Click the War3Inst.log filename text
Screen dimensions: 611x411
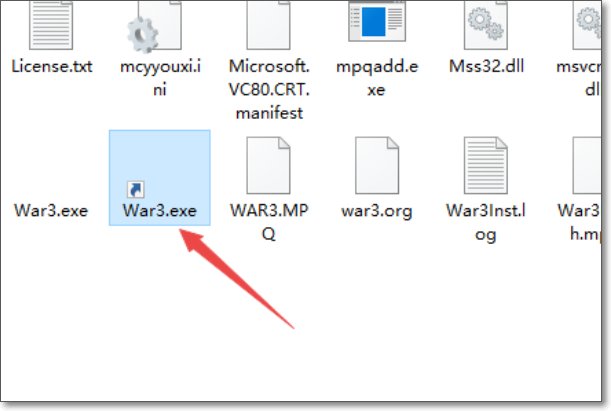[x=486, y=222]
